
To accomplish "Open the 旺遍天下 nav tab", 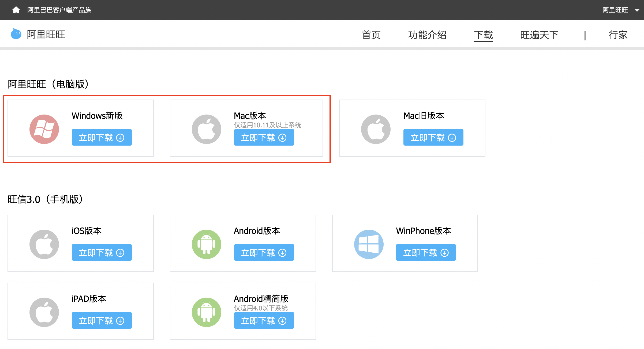I will 539,35.
